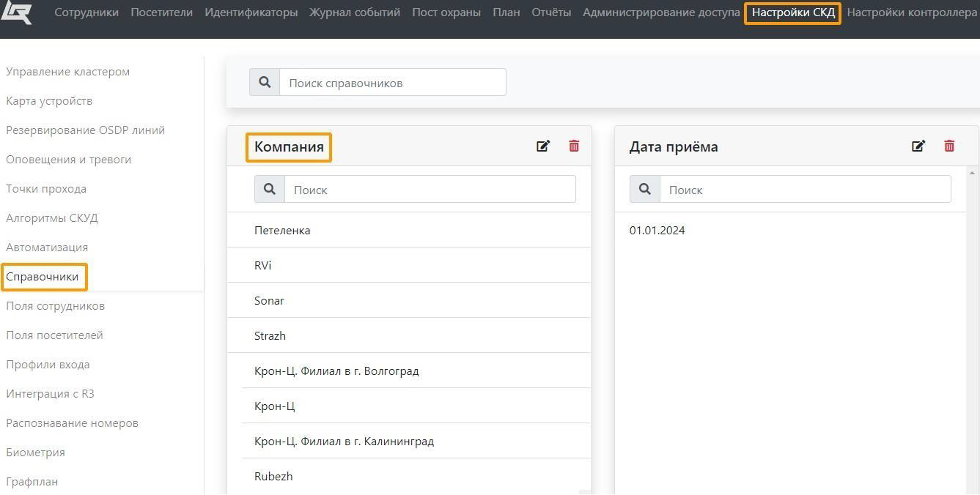Click the application logo in top-left corner
Viewport: 980px width, 495px height.
16,12
